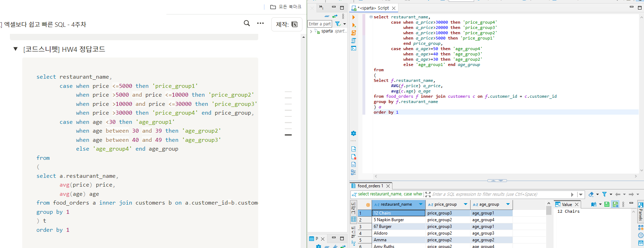Select the cell '67 Burger'
The image size is (644, 248).
[x=399, y=226]
